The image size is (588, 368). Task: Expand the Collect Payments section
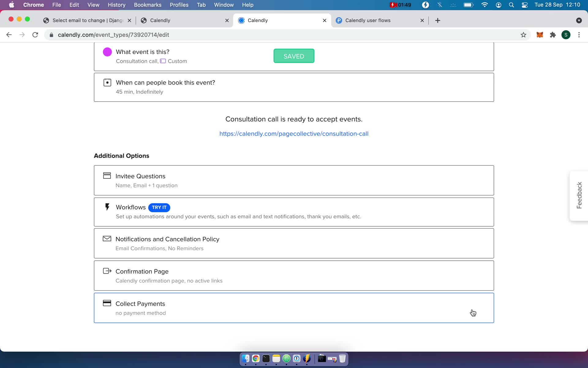click(293, 307)
